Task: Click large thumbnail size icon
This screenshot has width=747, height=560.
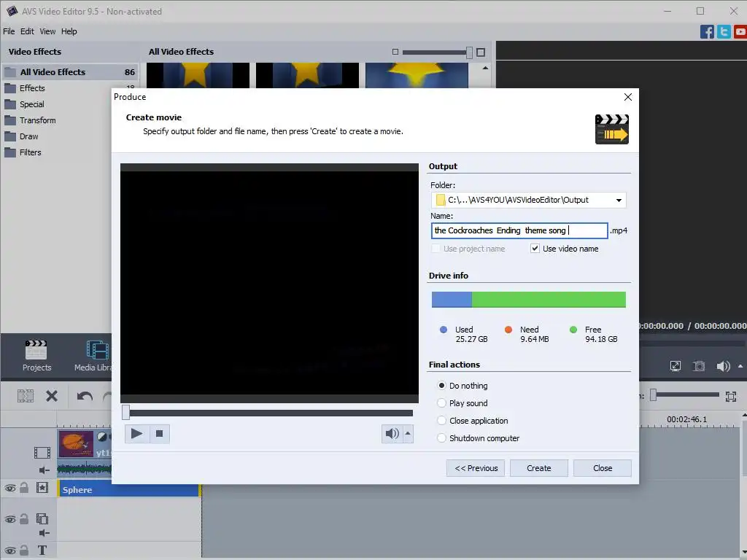Action: [x=481, y=52]
